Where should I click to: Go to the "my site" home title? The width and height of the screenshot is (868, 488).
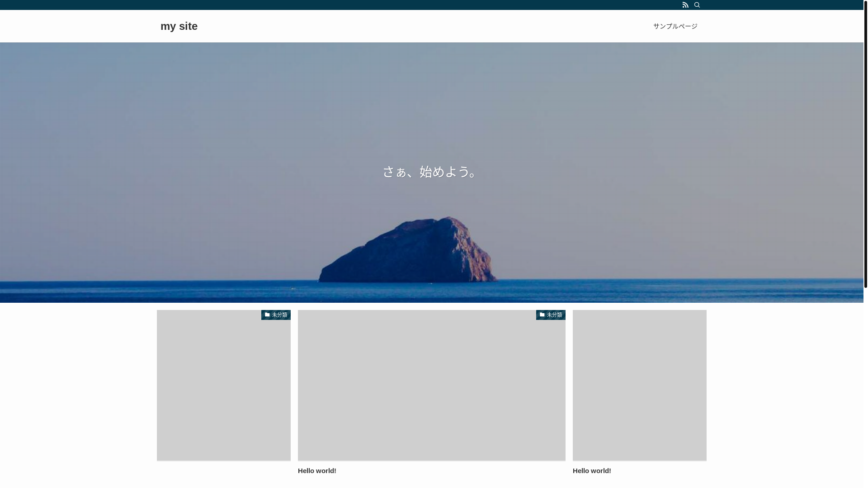coord(179,26)
